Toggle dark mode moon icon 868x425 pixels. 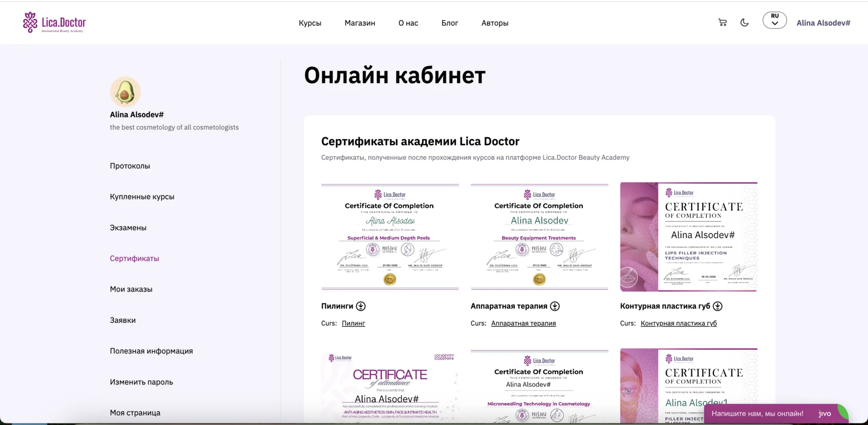coord(745,23)
